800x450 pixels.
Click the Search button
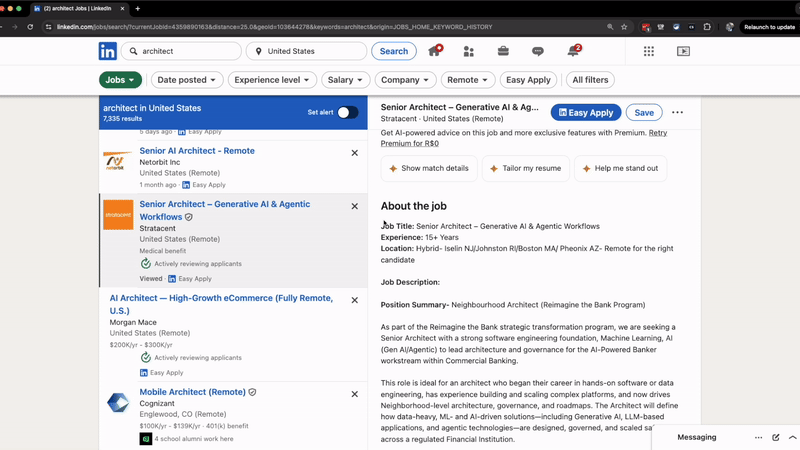pos(394,51)
